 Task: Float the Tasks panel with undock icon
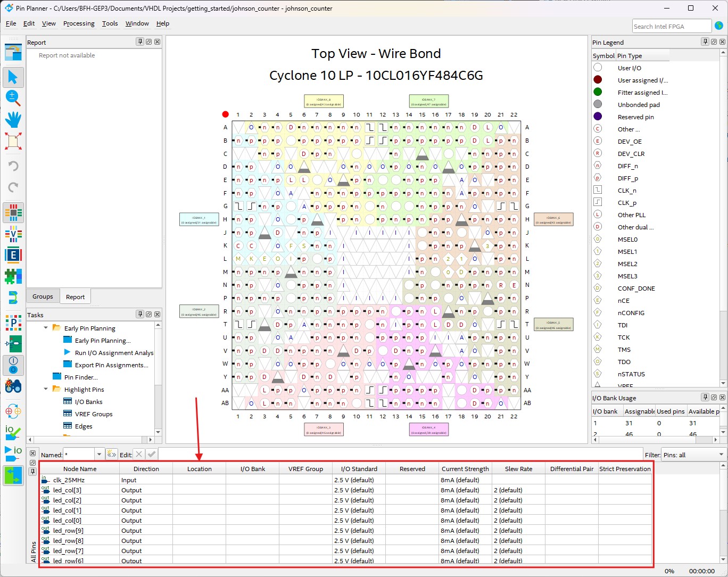point(148,315)
